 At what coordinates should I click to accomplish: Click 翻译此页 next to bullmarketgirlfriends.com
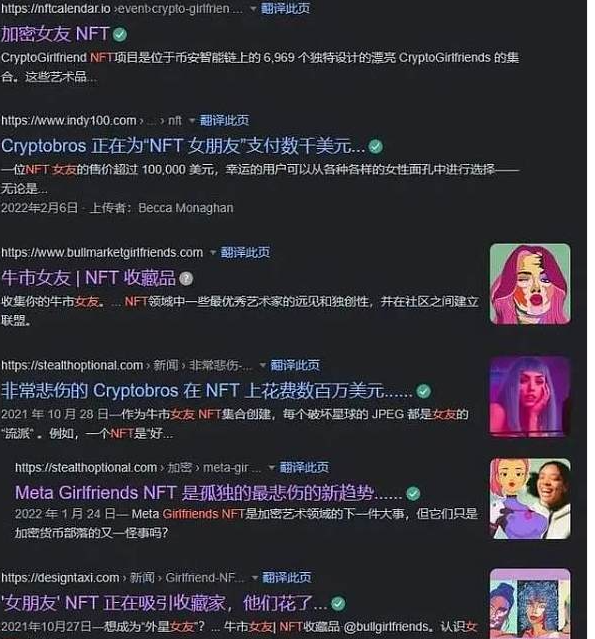[245, 252]
